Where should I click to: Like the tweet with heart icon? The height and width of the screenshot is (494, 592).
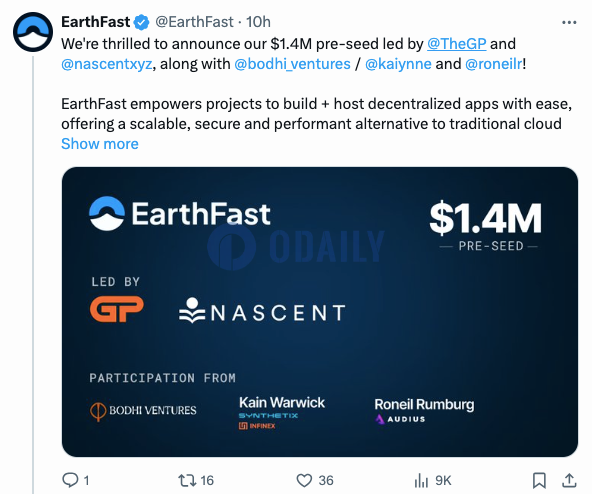coord(304,480)
